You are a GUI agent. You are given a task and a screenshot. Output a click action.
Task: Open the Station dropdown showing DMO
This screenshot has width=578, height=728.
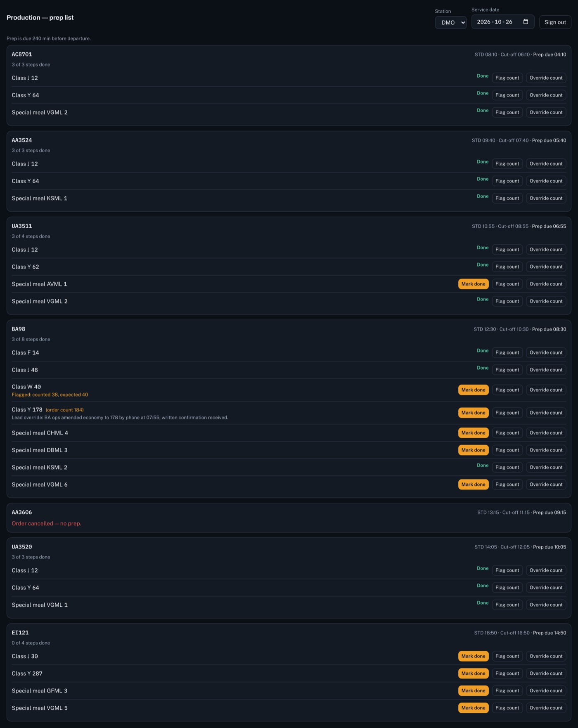coord(451,22)
